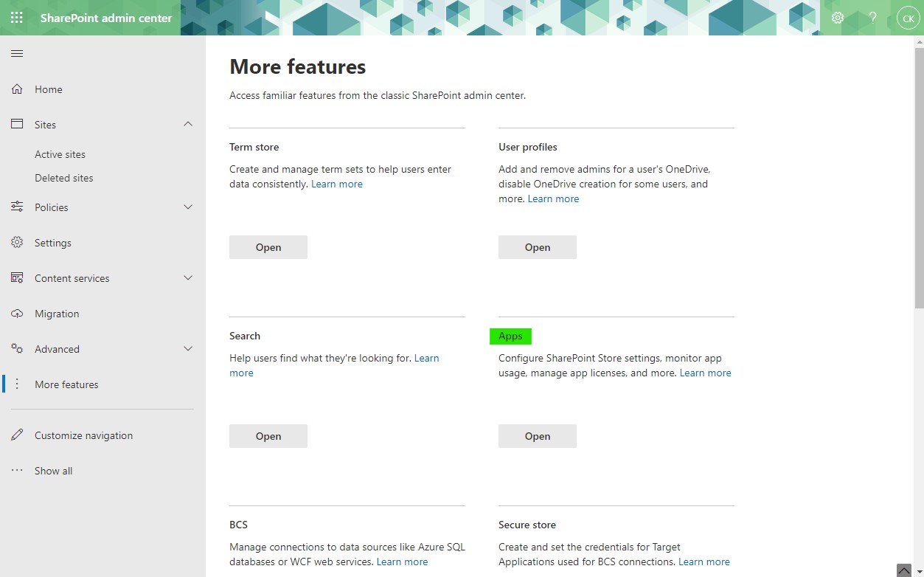The height and width of the screenshot is (577, 924).
Task: Open Migration in the navigation
Action: 57,314
